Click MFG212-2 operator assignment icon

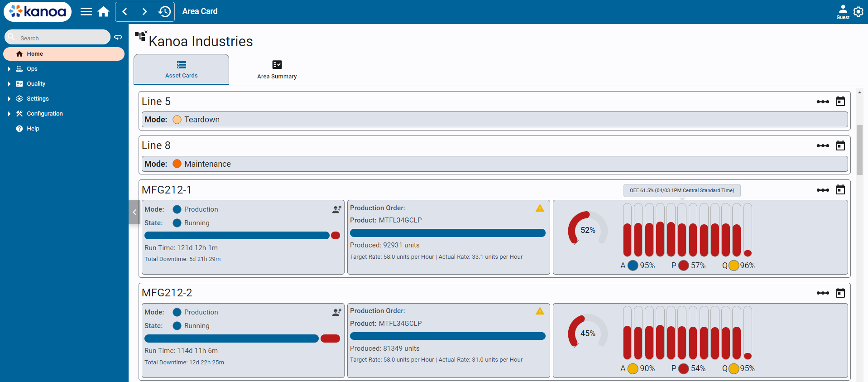[337, 312]
